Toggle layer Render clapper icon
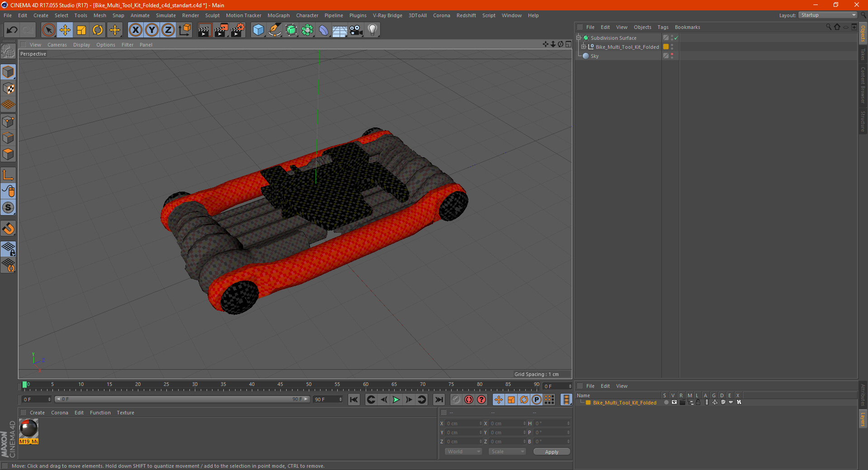868x470 pixels. [x=682, y=402]
